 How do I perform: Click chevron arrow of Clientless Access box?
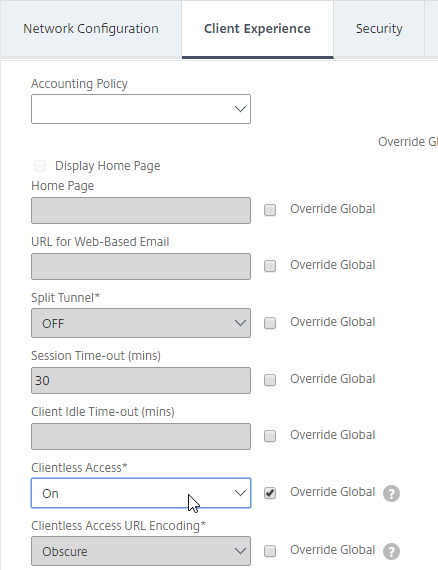(x=240, y=493)
